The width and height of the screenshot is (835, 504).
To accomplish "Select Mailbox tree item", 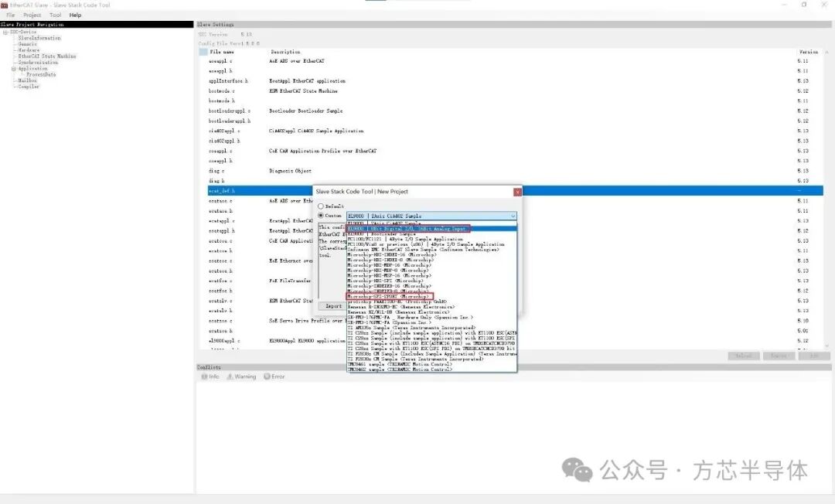I will pyautogui.click(x=27, y=80).
